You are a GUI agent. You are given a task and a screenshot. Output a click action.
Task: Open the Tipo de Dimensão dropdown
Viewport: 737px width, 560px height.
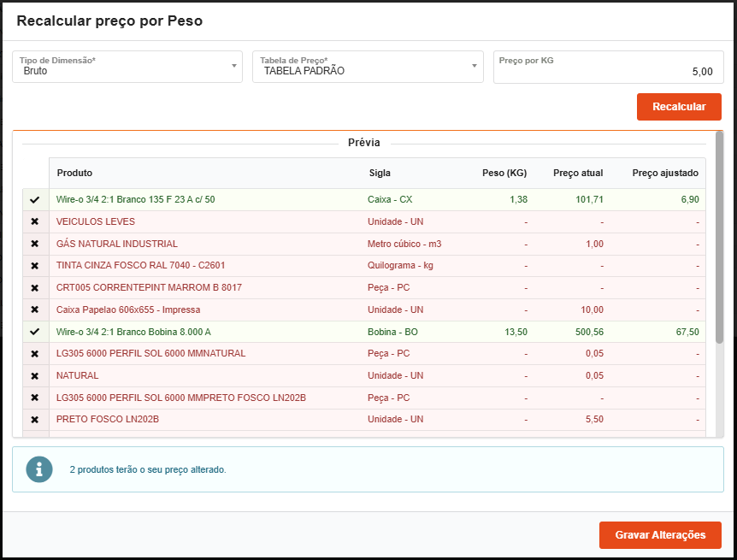pyautogui.click(x=127, y=67)
